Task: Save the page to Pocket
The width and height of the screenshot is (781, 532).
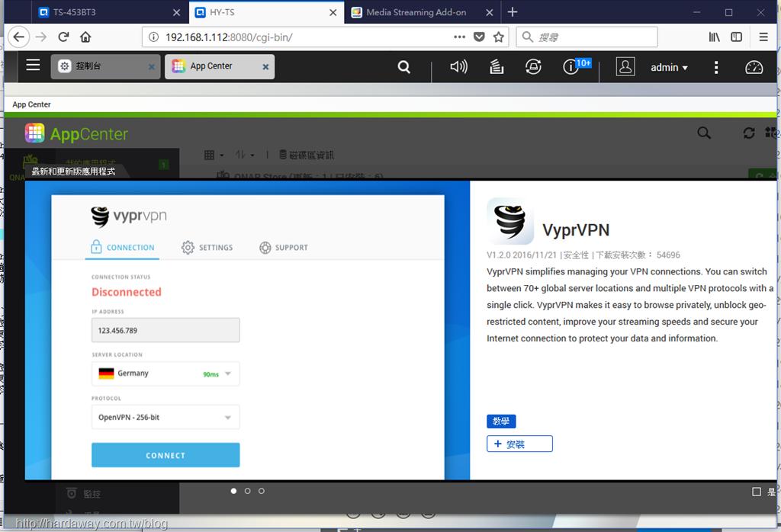Action: click(x=479, y=37)
